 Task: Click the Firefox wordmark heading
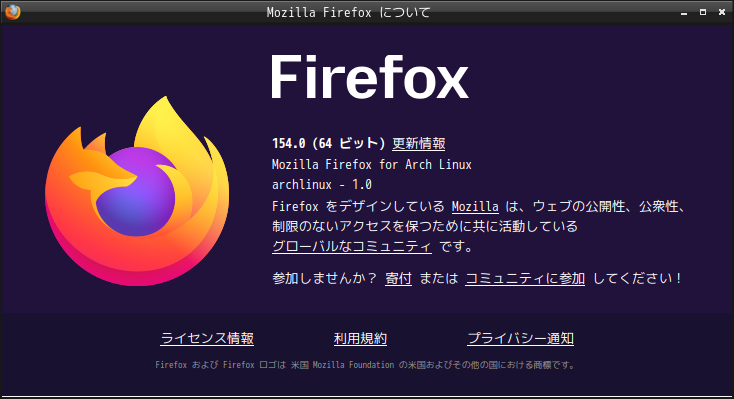click(x=369, y=77)
